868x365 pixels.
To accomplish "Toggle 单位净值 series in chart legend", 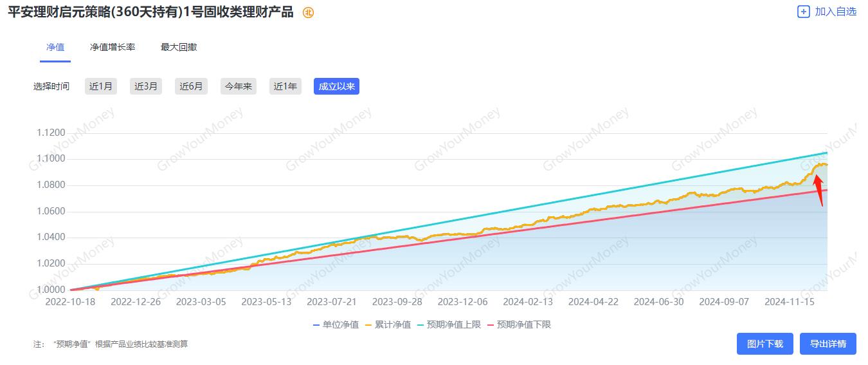I will coord(336,324).
